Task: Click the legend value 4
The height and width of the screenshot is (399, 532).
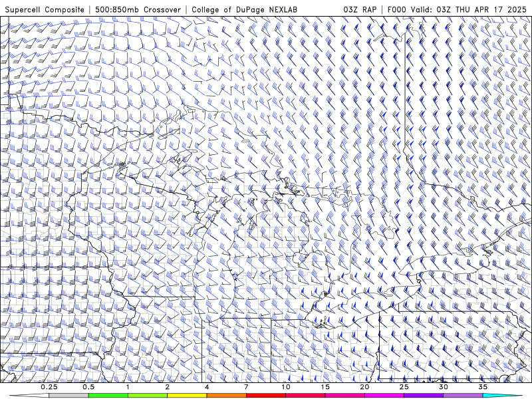Action: coord(207,387)
